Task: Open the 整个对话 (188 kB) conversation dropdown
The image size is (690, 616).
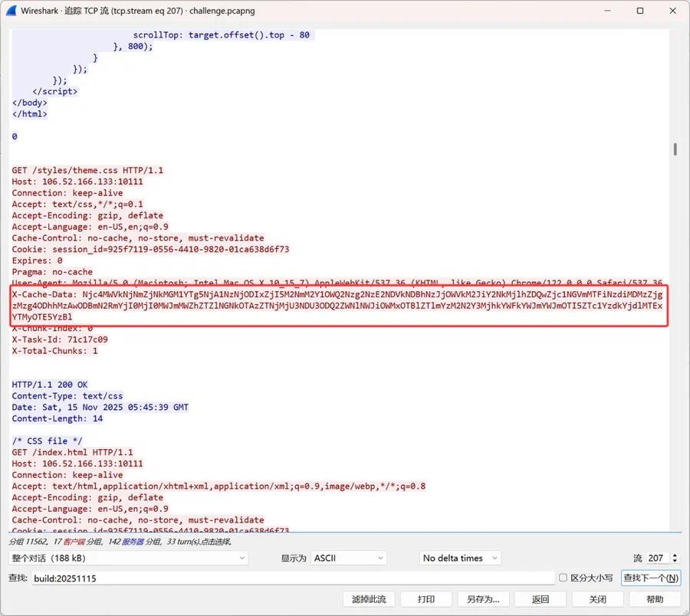Action: click(128, 558)
